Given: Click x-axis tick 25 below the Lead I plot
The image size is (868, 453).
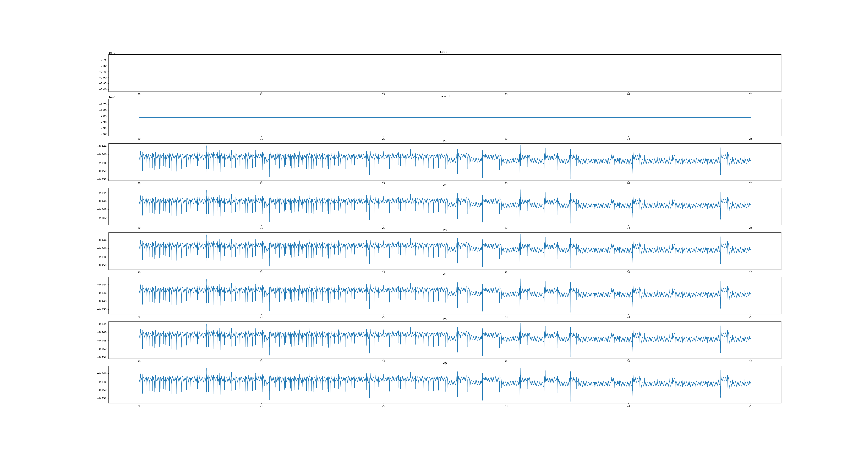Looking at the screenshot, I should (750, 94).
